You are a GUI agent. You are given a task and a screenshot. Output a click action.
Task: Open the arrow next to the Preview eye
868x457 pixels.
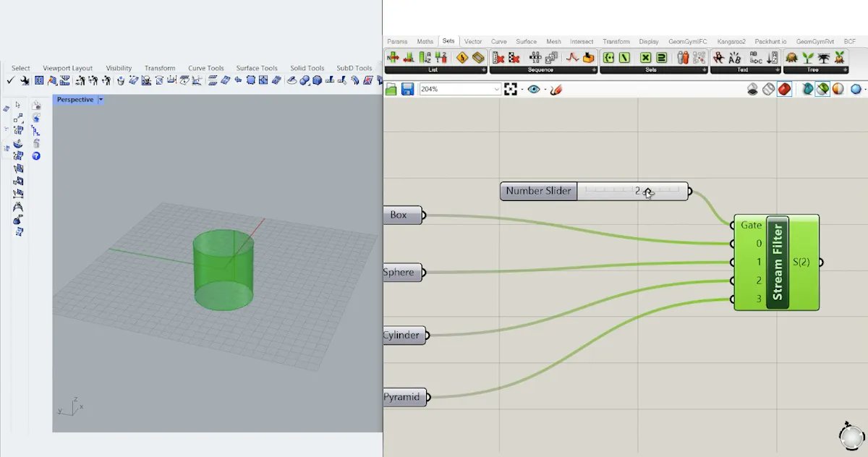[x=545, y=89]
